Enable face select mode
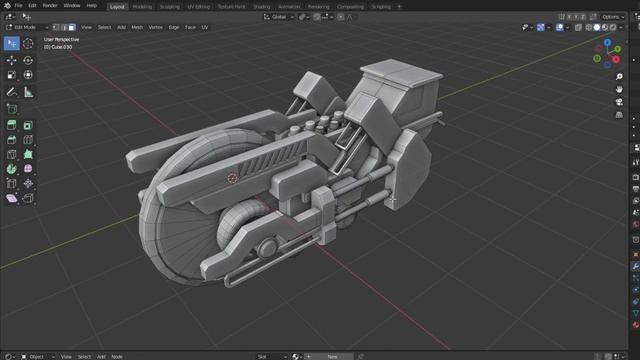 point(72,27)
